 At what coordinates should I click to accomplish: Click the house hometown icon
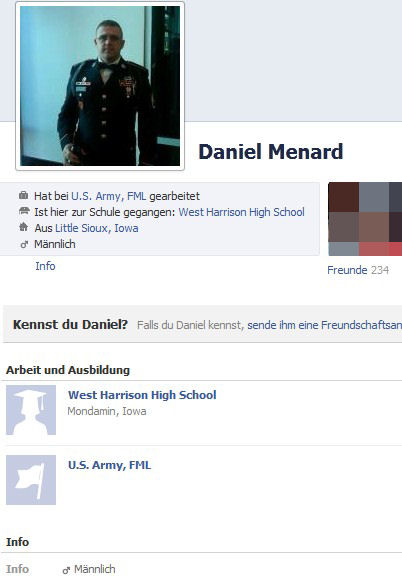[x=23, y=227]
